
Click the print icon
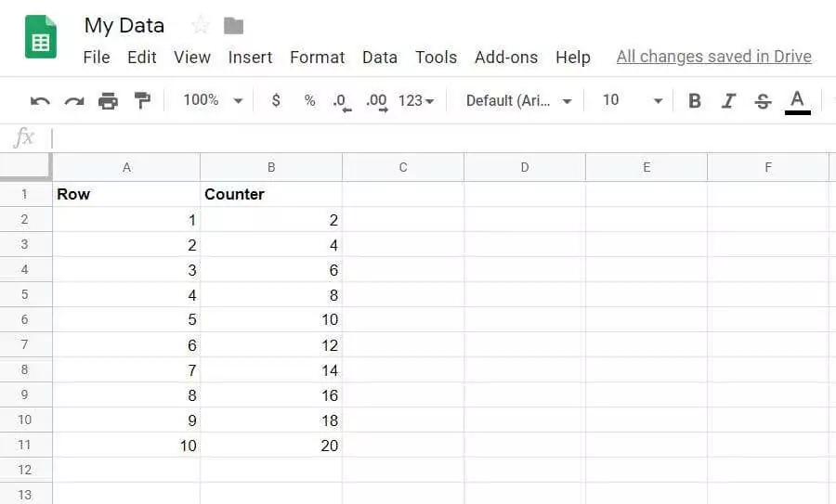coord(109,101)
